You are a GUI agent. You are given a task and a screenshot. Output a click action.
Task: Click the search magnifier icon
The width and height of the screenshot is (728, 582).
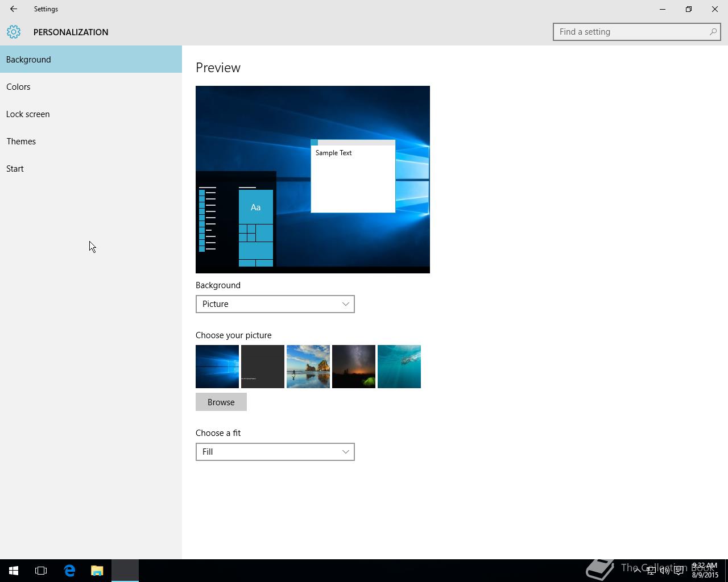713,32
